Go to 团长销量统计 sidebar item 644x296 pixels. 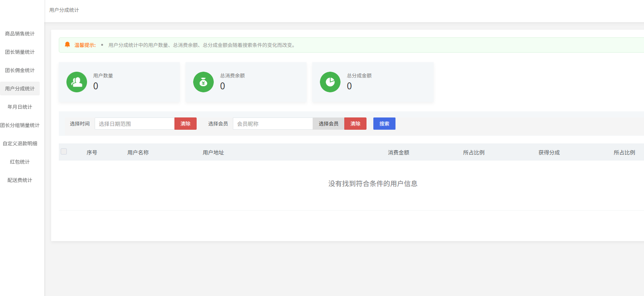coord(20,52)
